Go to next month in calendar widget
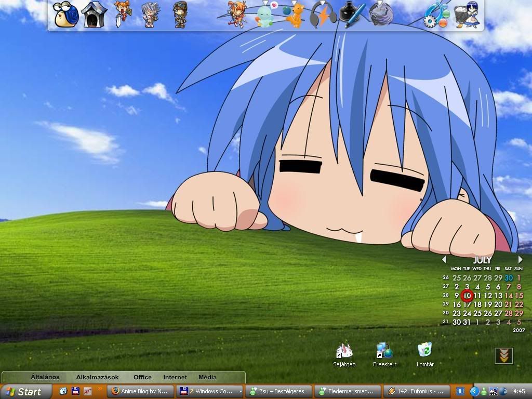 (520, 260)
